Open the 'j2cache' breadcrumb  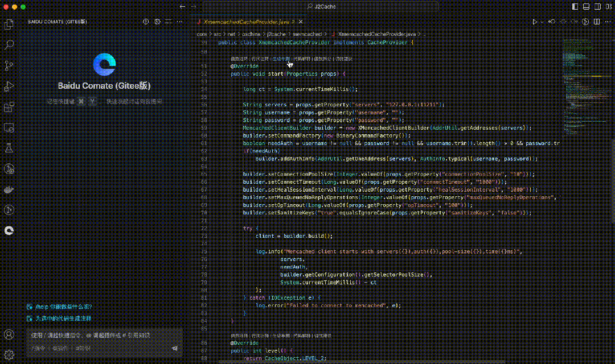(x=277, y=34)
